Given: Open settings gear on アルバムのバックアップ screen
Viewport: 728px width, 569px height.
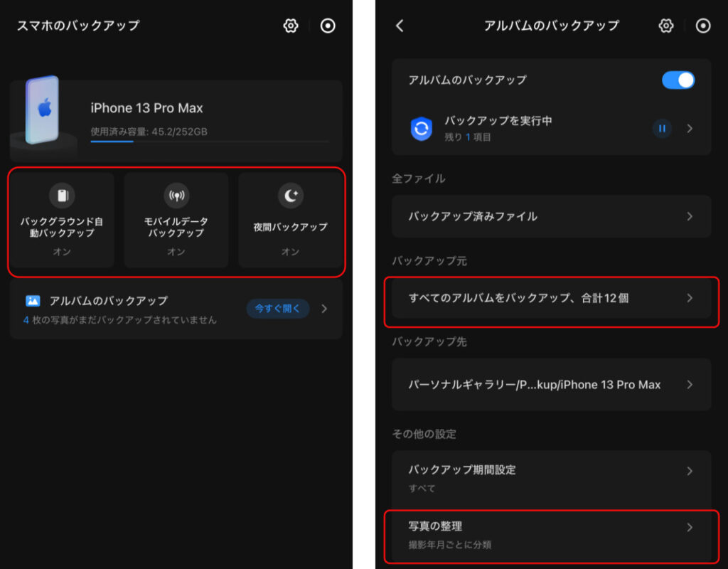Looking at the screenshot, I should coord(665,26).
